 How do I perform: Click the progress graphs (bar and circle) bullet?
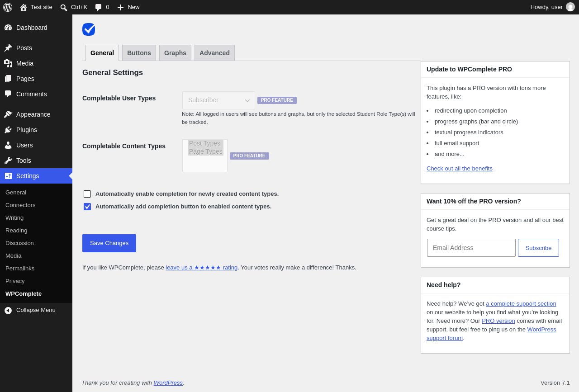pos(476,122)
